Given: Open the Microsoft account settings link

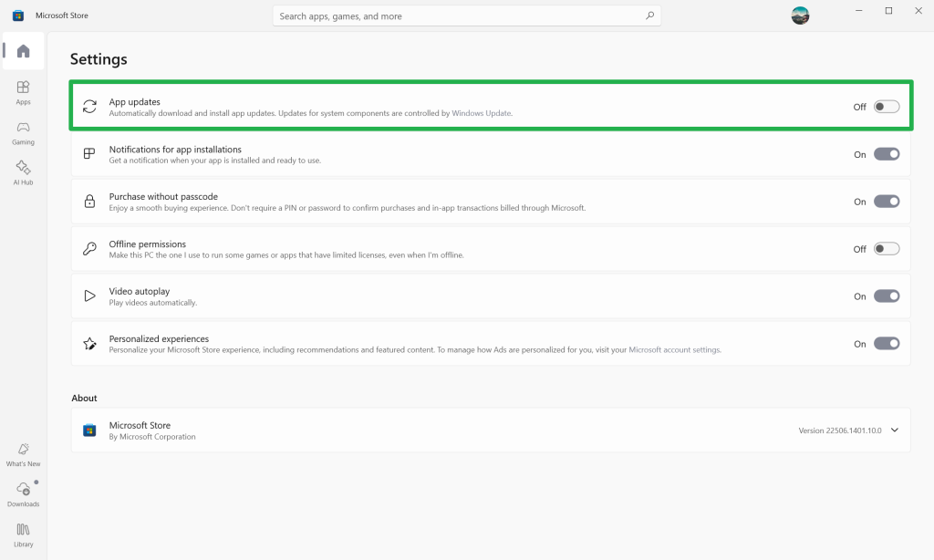Looking at the screenshot, I should [x=674, y=349].
